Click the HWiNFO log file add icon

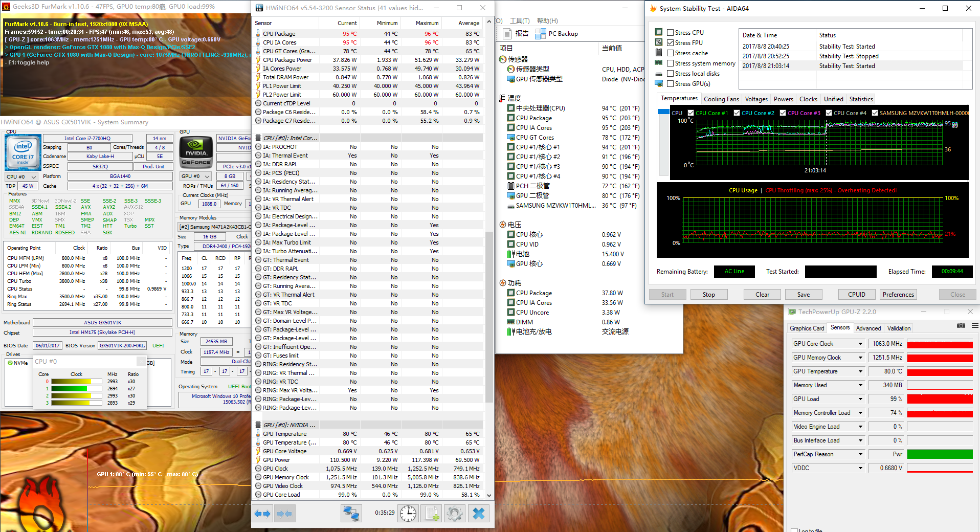(431, 513)
